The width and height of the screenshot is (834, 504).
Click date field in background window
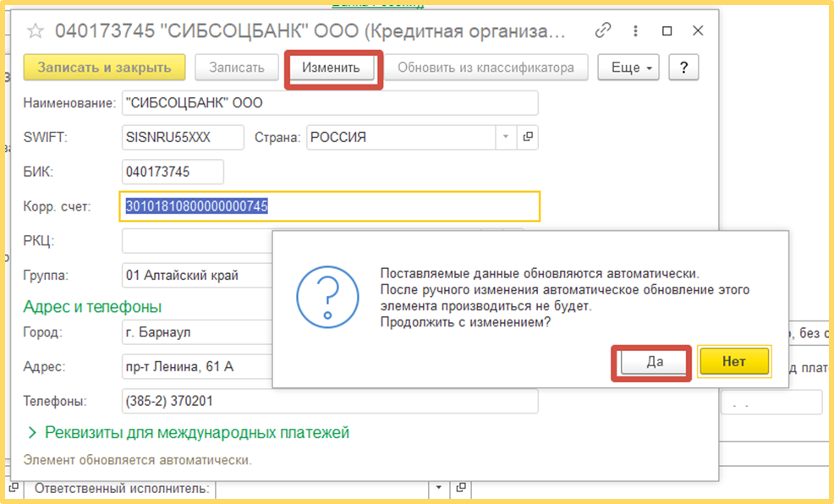tap(771, 403)
